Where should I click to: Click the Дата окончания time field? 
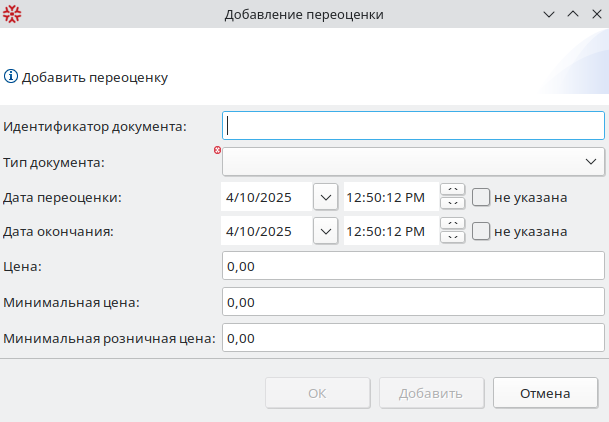pyautogui.click(x=390, y=231)
